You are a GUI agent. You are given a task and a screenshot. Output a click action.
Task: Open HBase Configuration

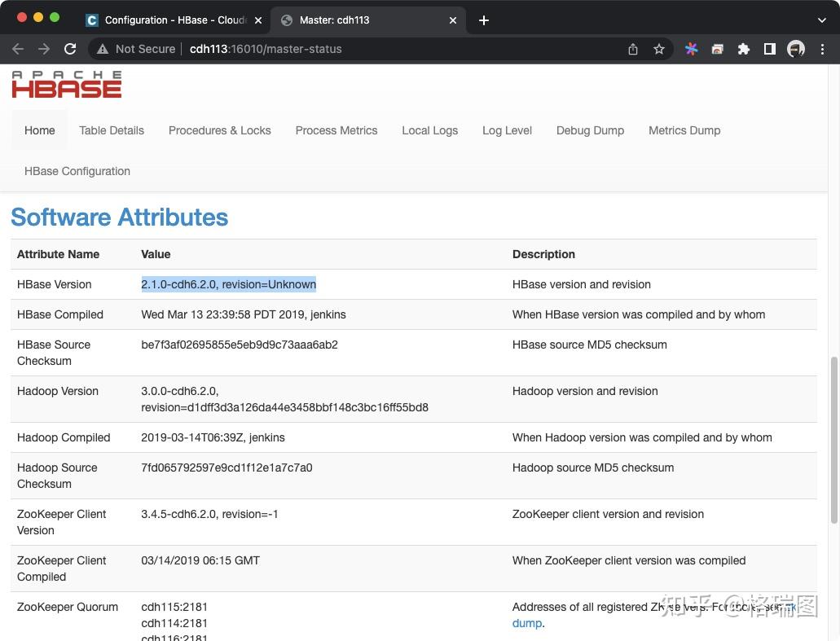tap(77, 171)
